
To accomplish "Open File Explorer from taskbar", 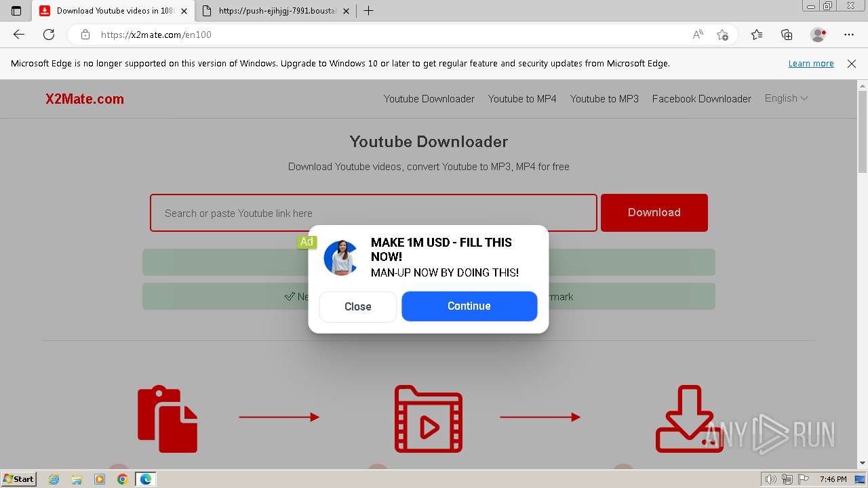I will coord(77,479).
